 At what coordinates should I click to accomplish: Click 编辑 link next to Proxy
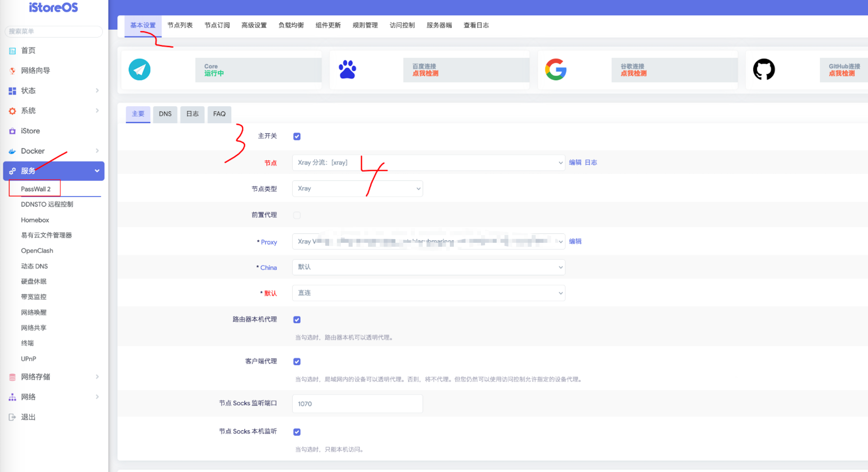coord(575,241)
